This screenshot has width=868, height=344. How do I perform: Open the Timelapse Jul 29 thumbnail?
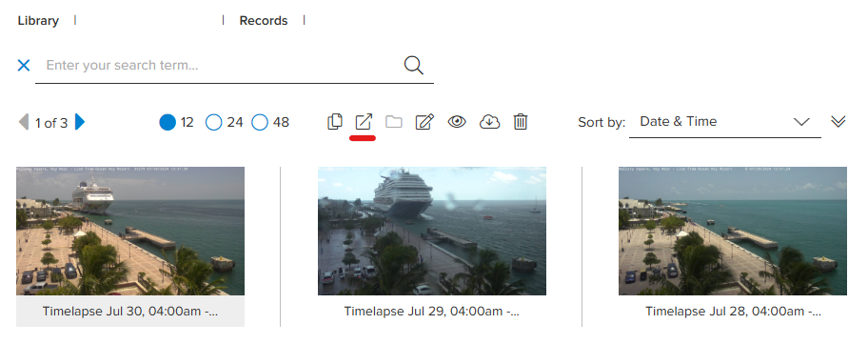coord(432,231)
